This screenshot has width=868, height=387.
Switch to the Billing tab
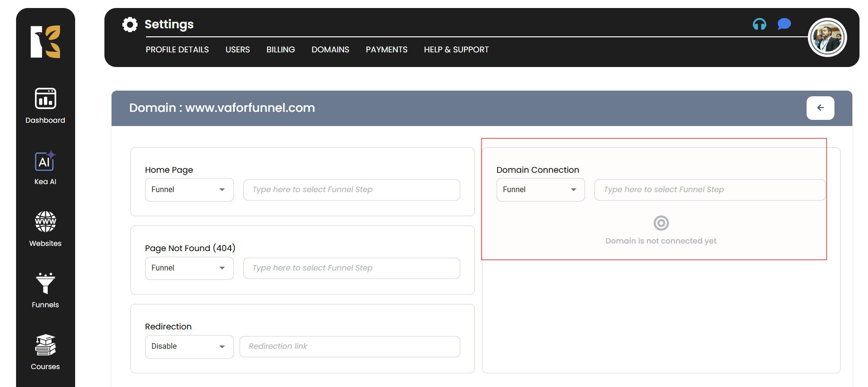click(280, 50)
